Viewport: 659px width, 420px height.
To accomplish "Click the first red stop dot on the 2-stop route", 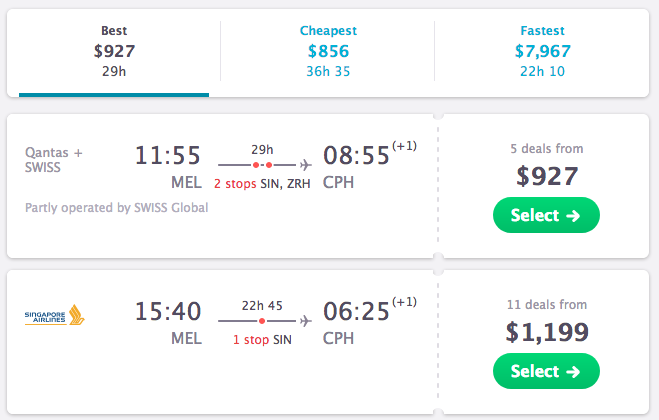I will (256, 165).
